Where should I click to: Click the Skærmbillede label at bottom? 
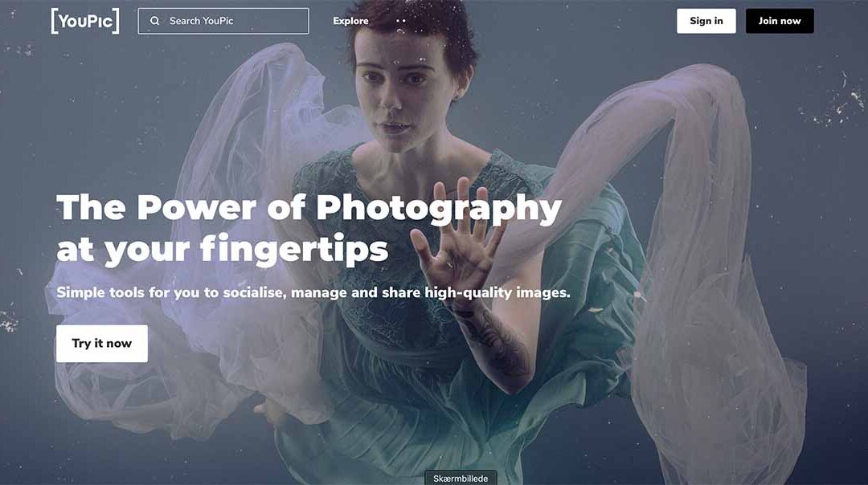tap(461, 479)
